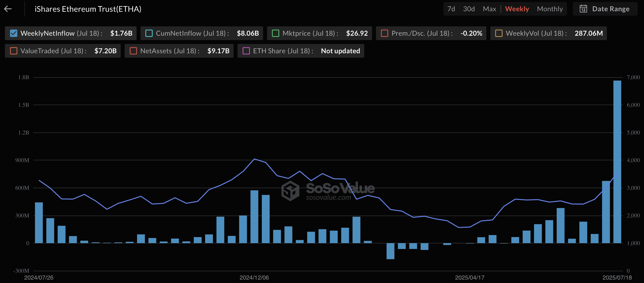The height and width of the screenshot is (283, 644).
Task: Check the ETH Share checkbox
Action: [x=246, y=51]
